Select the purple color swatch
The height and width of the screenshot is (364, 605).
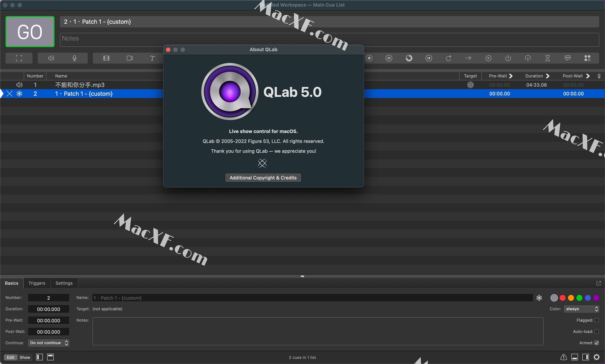tap(596, 298)
